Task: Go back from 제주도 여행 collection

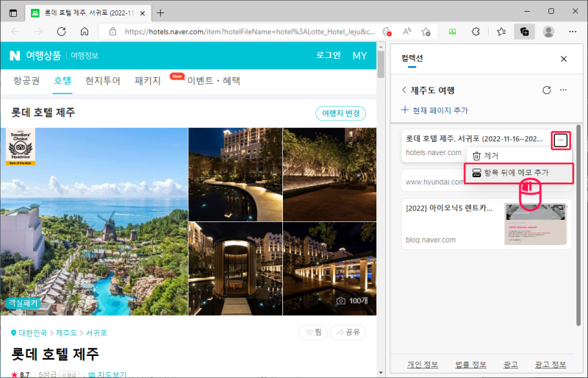Action: click(x=404, y=90)
